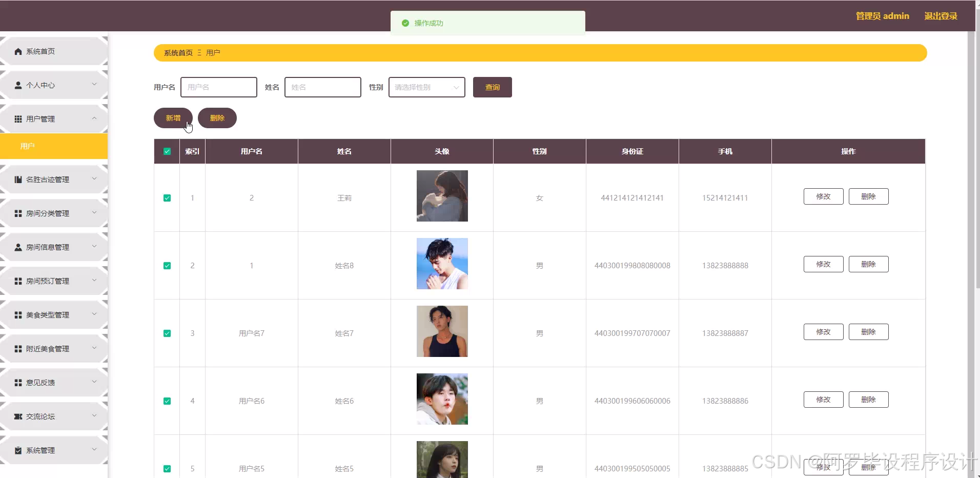Click the green success check icon in notification
Viewport: 980px width, 478px height.
[x=405, y=23]
